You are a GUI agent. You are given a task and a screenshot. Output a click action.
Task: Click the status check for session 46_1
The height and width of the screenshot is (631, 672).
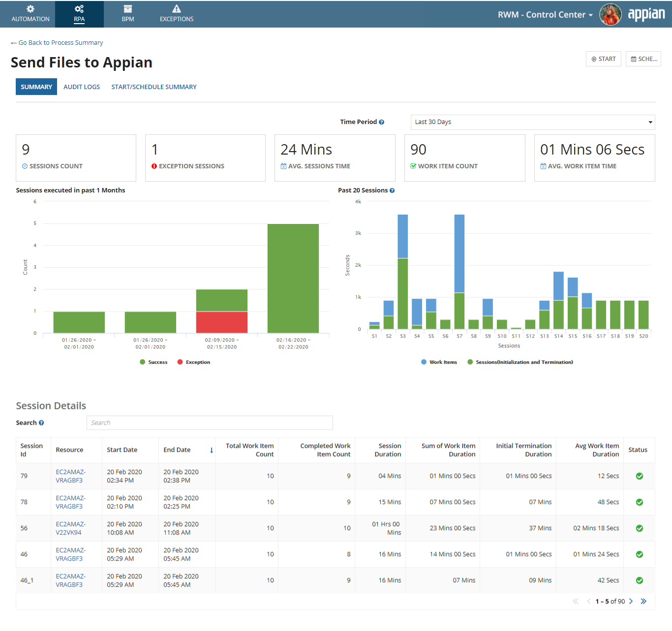640,580
